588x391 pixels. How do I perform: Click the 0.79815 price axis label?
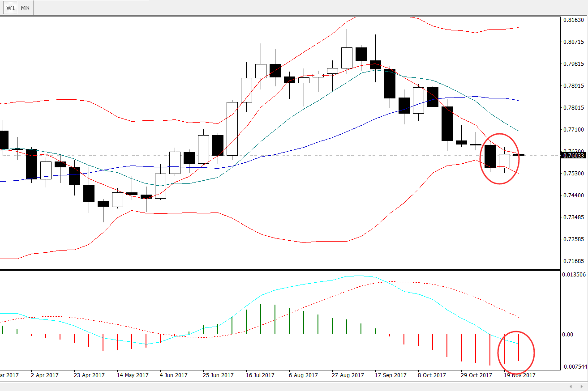click(575, 64)
